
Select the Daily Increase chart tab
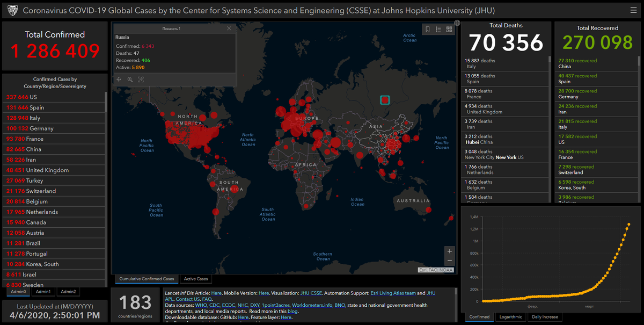tap(544, 316)
